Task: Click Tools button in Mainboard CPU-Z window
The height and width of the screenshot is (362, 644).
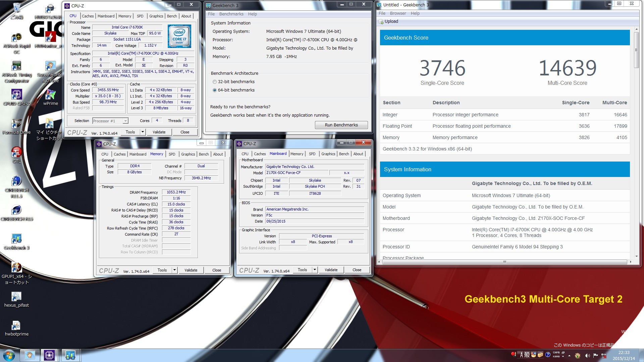Action: click(302, 270)
